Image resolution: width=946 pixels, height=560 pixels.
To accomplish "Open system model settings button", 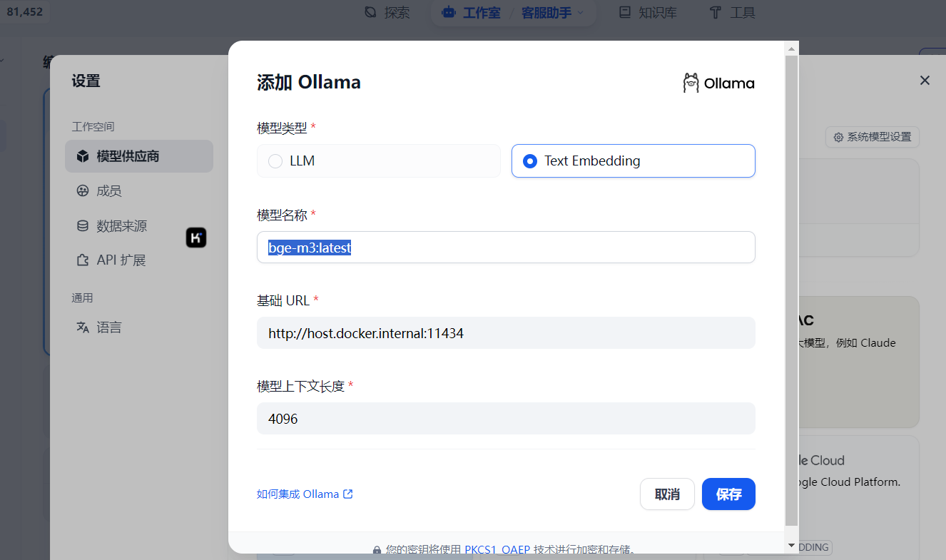I will point(873,137).
